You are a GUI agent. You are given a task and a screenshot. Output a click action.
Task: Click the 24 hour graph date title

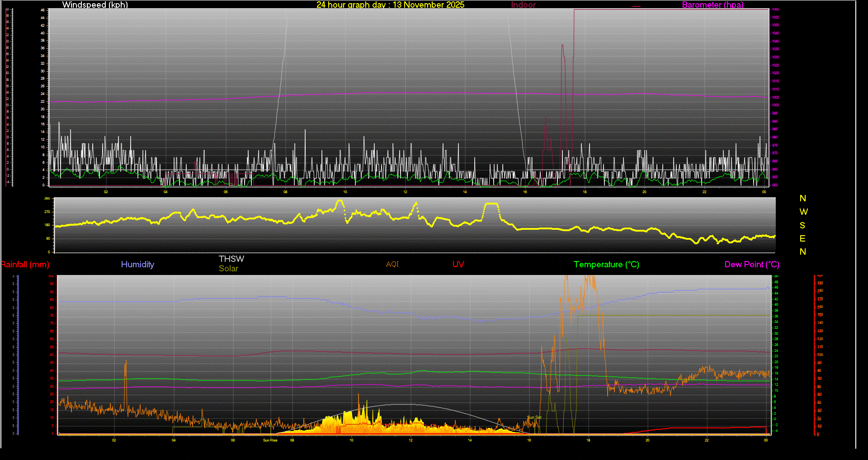point(390,5)
